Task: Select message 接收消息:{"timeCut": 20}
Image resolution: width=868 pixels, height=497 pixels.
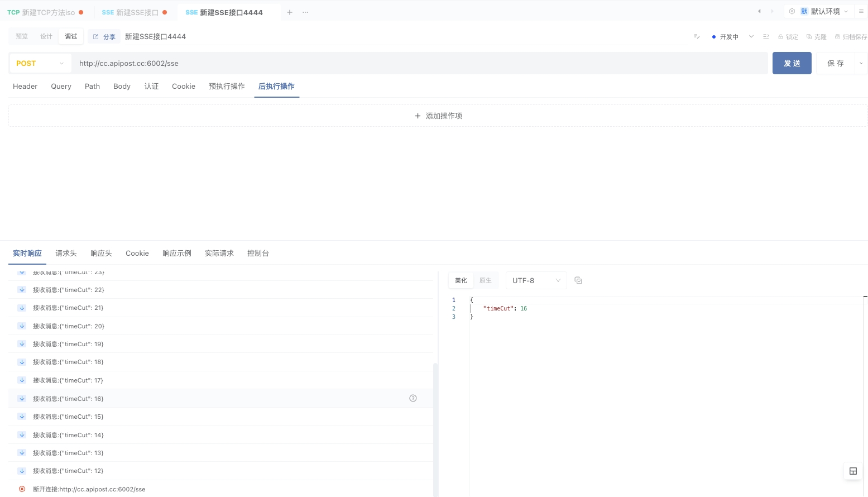Action: 221,326
